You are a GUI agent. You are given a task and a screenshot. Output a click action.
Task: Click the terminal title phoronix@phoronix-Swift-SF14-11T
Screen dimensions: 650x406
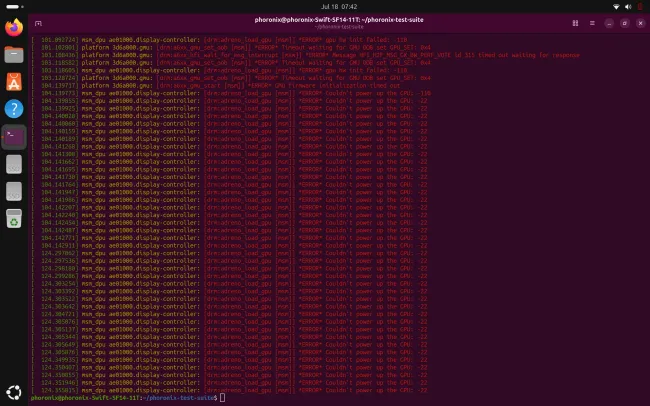pos(339,19)
